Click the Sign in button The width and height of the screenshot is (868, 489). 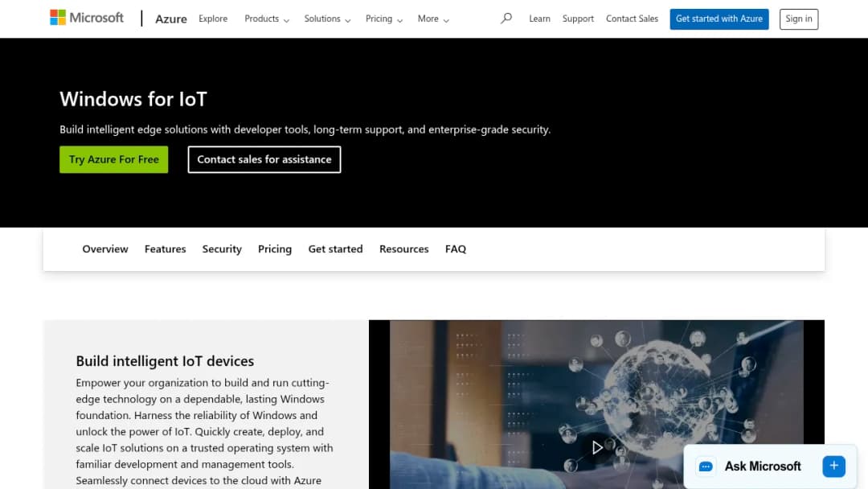tap(799, 18)
